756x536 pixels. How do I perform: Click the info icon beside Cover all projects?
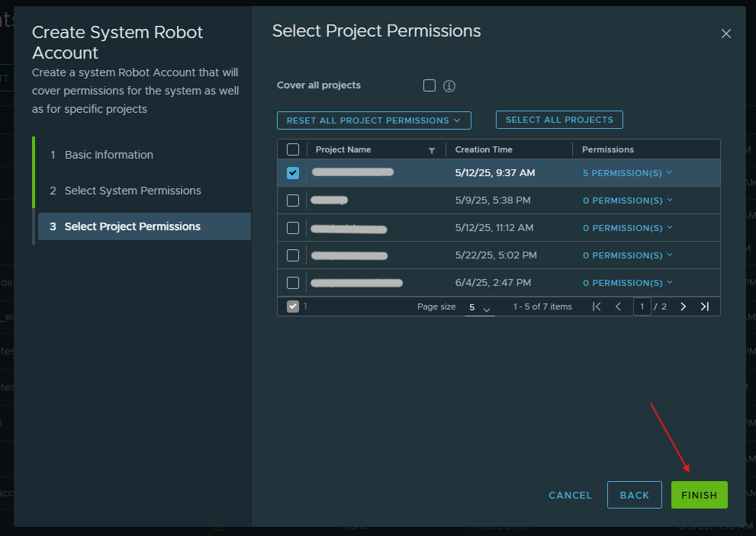point(449,86)
